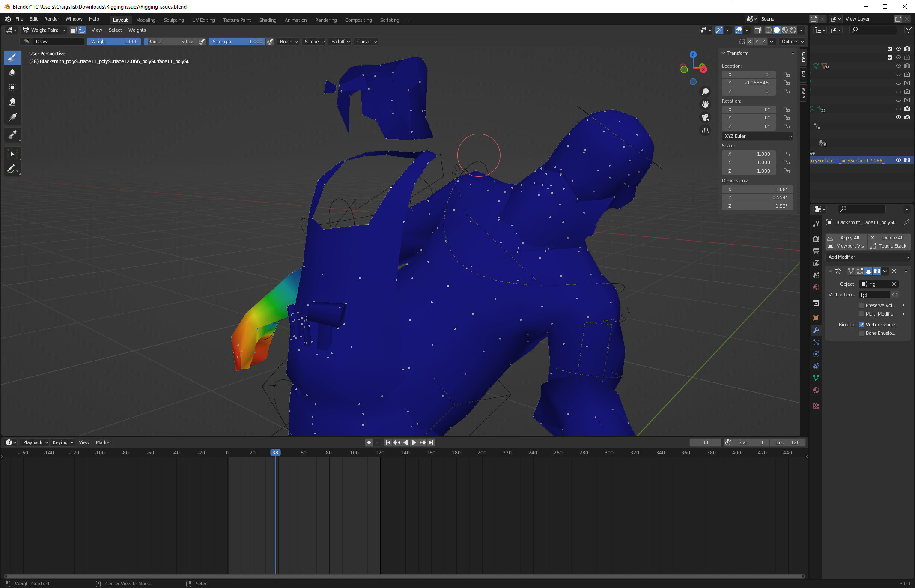Enable the Multi Modifier checkbox

[861, 314]
